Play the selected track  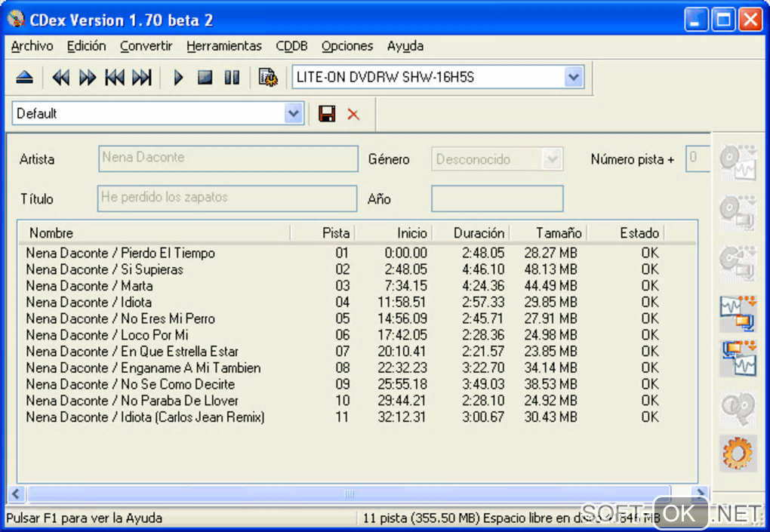click(x=178, y=77)
